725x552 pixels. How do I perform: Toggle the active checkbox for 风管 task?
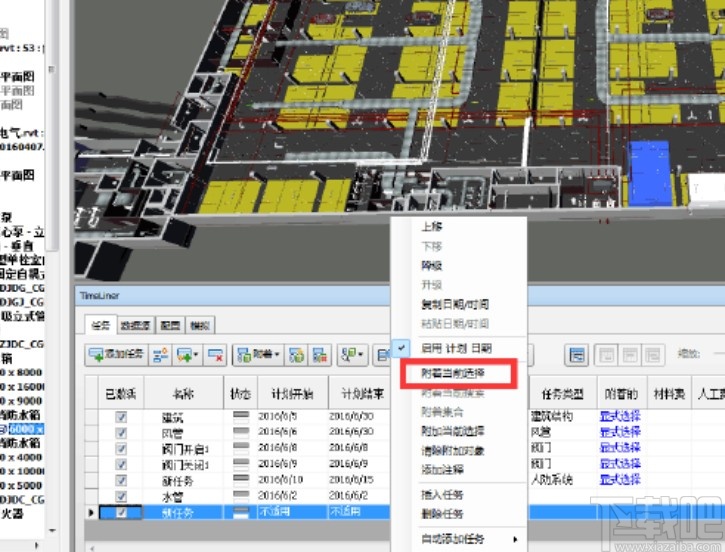coord(121,433)
